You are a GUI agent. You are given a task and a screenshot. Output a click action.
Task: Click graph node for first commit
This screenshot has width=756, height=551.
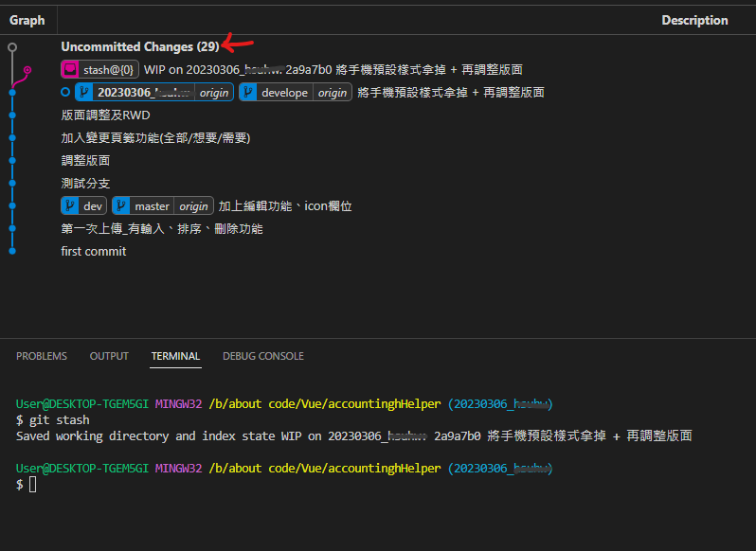[x=12, y=251]
